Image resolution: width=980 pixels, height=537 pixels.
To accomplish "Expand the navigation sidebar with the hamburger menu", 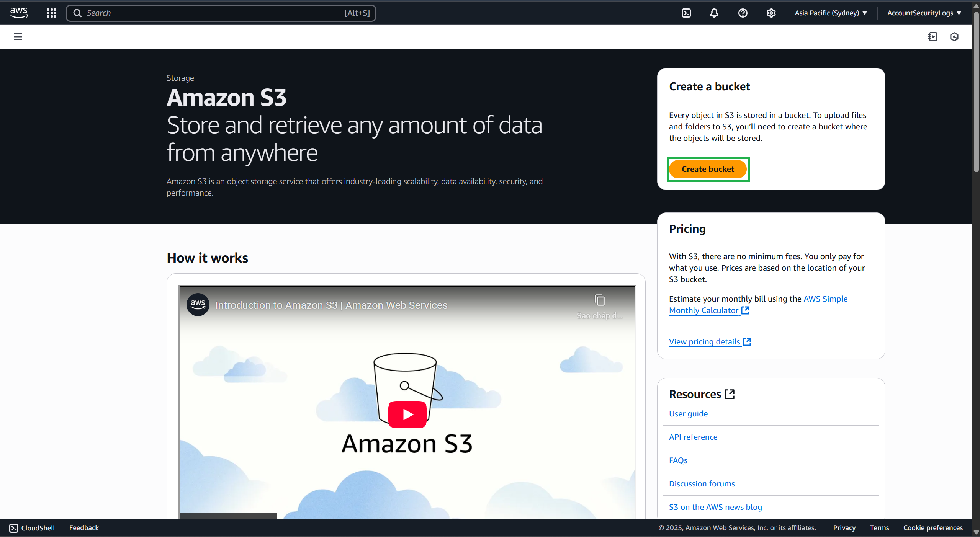I will [18, 36].
